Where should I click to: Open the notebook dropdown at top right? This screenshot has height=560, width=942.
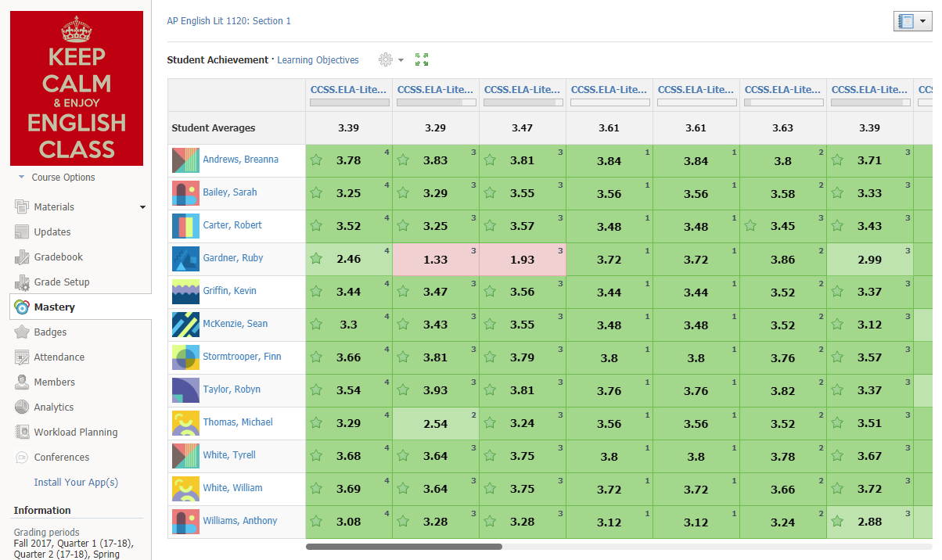click(x=913, y=22)
